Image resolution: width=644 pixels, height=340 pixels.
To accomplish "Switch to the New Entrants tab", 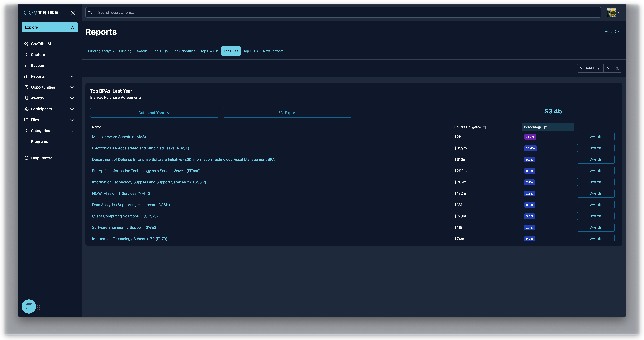I will point(273,51).
